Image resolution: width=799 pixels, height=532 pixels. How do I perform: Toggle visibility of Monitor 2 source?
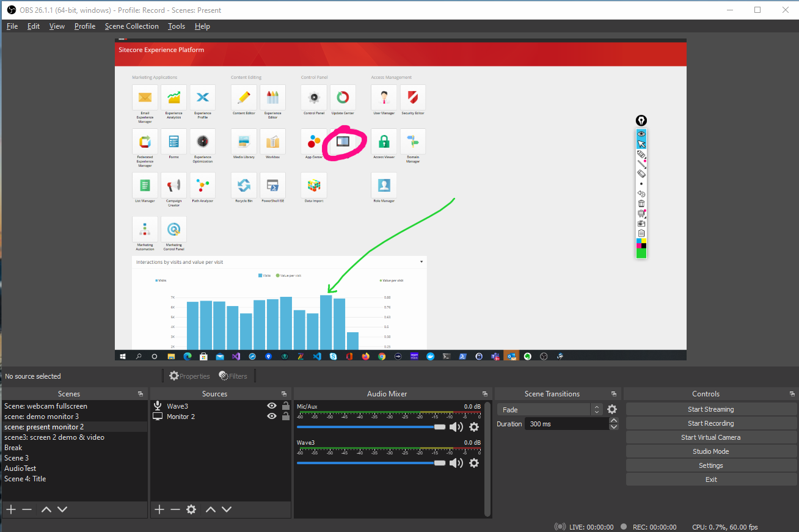[x=272, y=417]
